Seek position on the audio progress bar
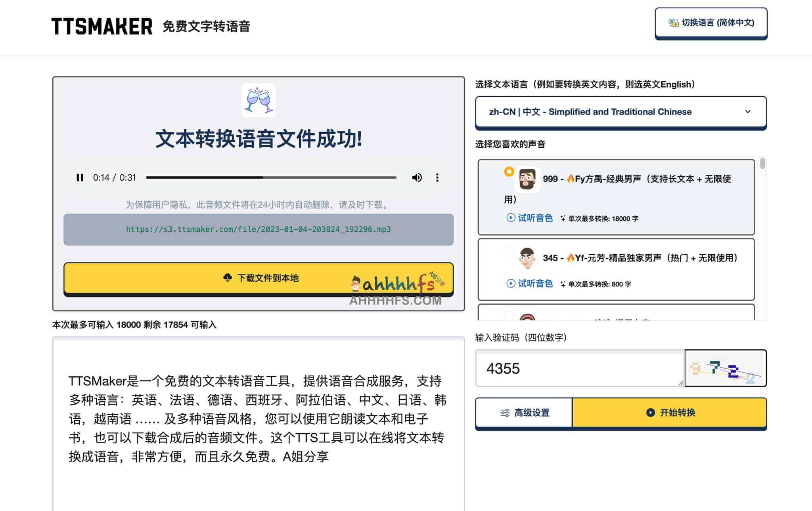Image resolution: width=812 pixels, height=511 pixels. [x=271, y=177]
